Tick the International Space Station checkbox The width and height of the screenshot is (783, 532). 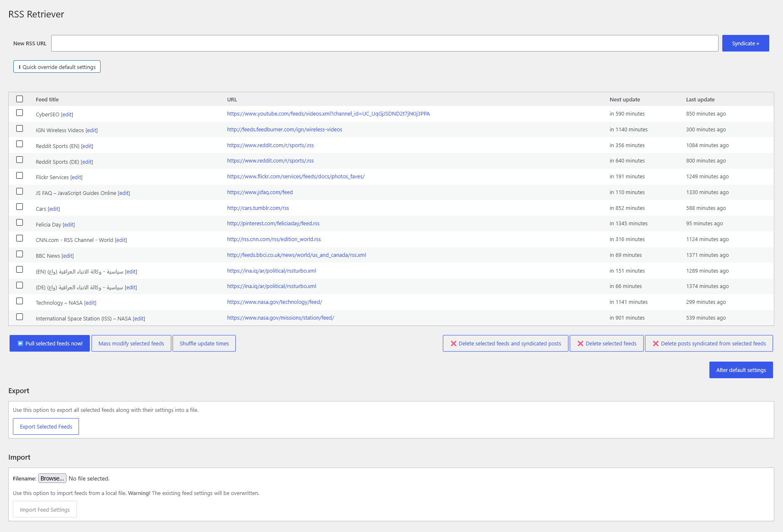tap(20, 317)
